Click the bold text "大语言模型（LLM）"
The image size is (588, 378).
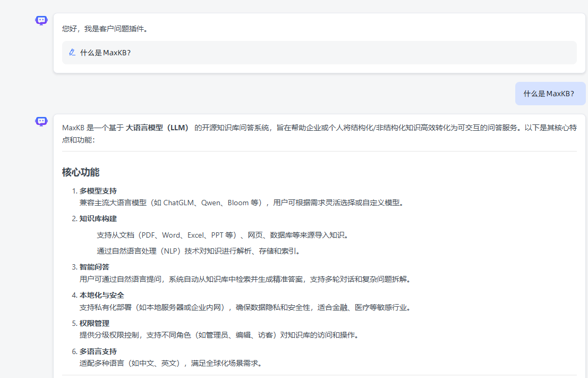(x=158, y=128)
